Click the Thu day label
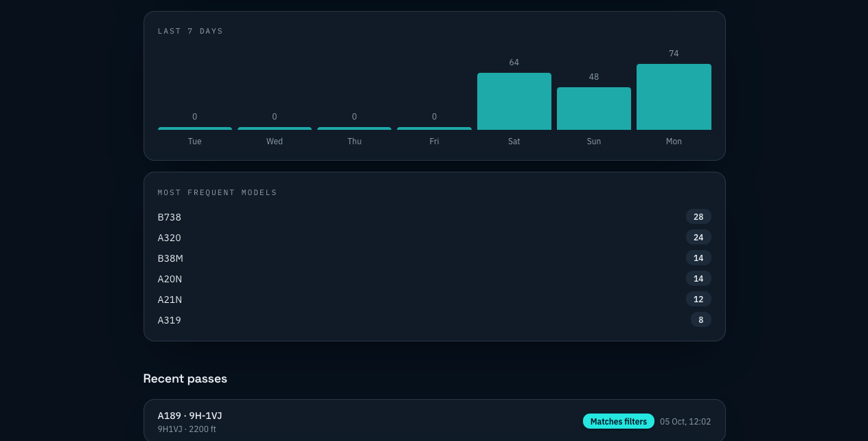 click(354, 142)
